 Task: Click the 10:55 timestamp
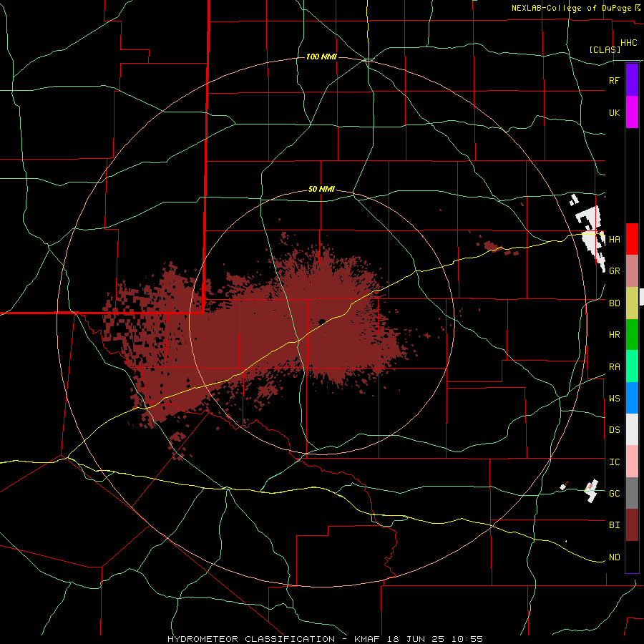pos(467,639)
